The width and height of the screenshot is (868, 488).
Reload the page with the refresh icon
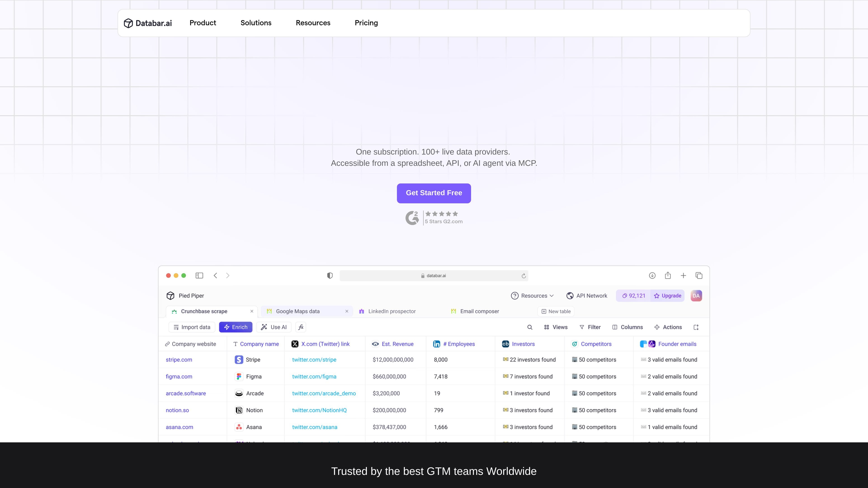tap(524, 276)
